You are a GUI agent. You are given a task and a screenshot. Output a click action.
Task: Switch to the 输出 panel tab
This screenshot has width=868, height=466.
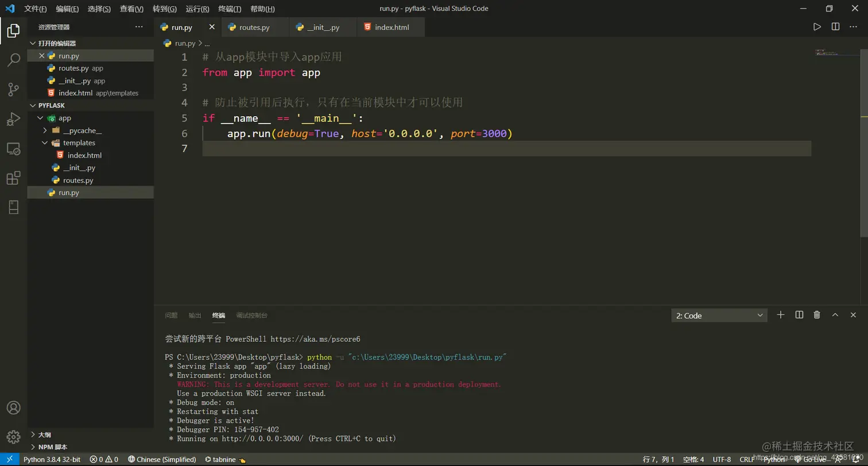[x=195, y=315]
